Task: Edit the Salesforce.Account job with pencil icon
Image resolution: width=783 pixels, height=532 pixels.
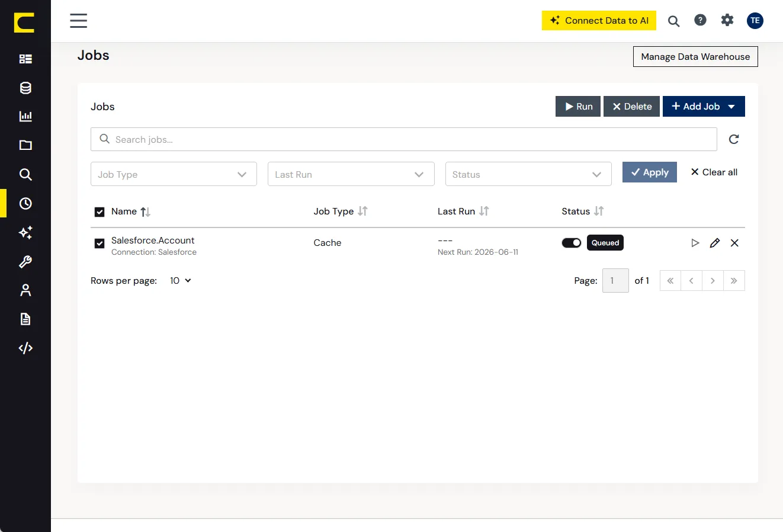Action: [715, 243]
